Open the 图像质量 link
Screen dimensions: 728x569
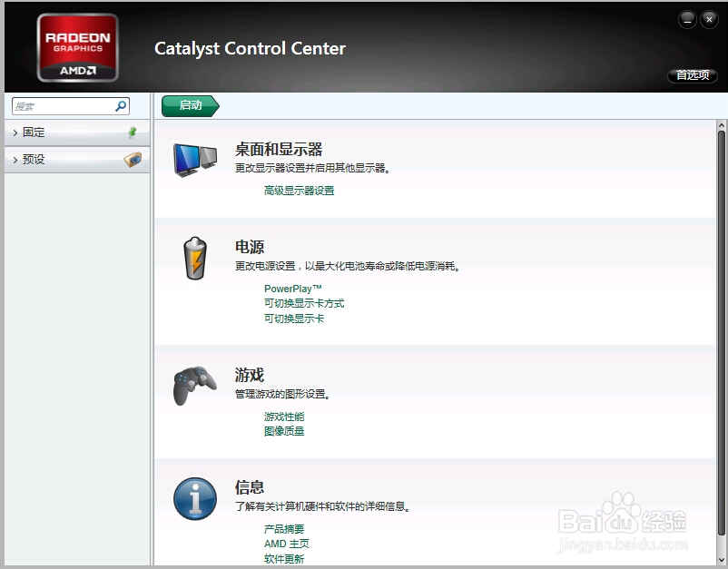[284, 431]
